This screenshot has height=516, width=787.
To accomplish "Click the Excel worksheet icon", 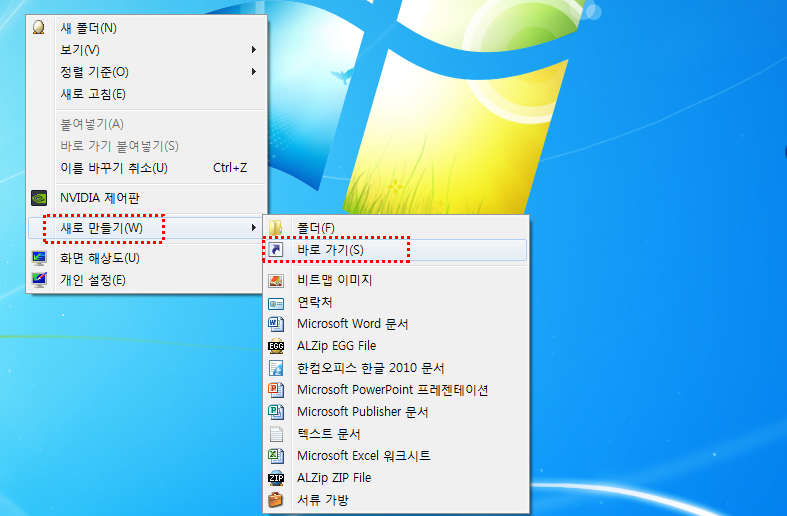I will 276,455.
